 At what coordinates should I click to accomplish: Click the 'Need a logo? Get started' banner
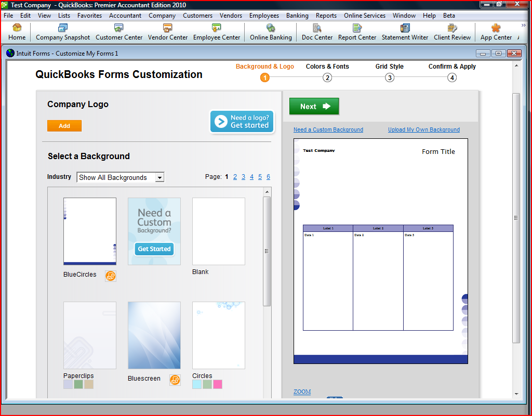pyautogui.click(x=242, y=121)
